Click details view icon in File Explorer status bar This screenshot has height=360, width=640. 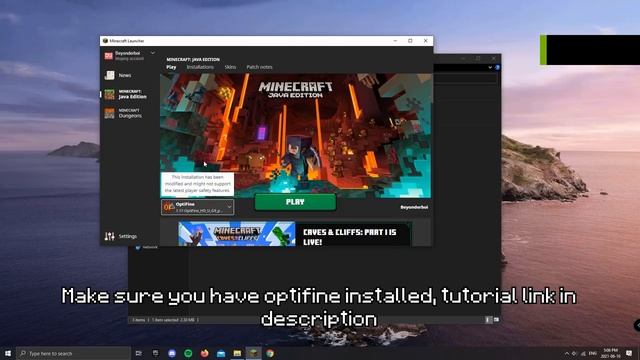pyautogui.click(x=488, y=320)
